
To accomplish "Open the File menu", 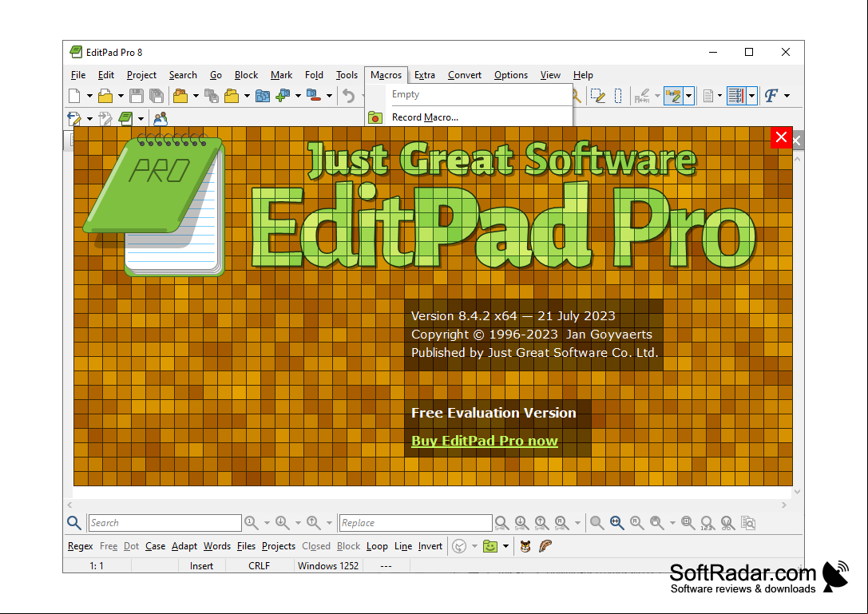I will pyautogui.click(x=78, y=75).
